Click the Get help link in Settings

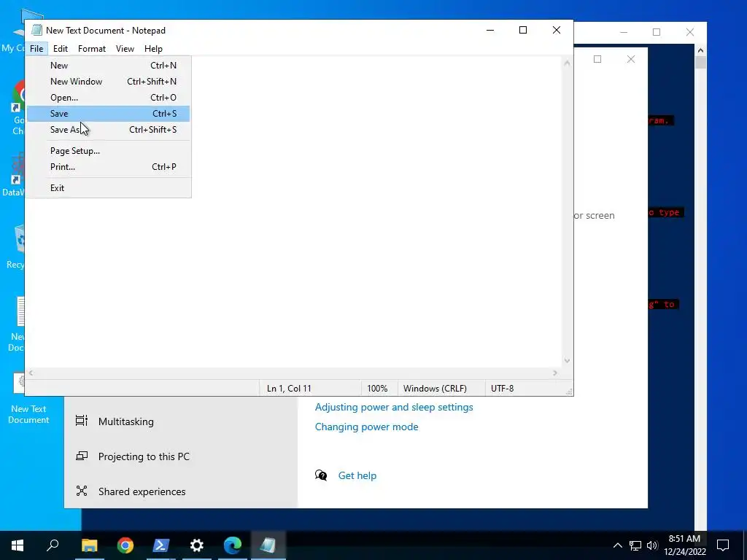[x=357, y=475]
